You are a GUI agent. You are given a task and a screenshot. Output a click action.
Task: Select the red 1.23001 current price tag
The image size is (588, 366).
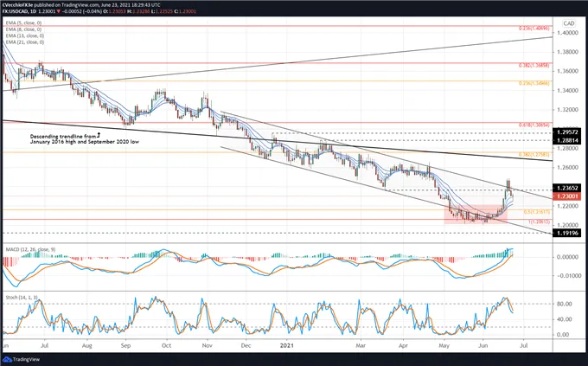click(567, 196)
